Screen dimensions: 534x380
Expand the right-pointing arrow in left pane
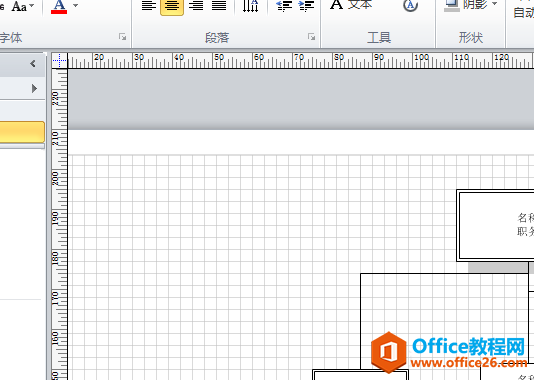(x=34, y=89)
